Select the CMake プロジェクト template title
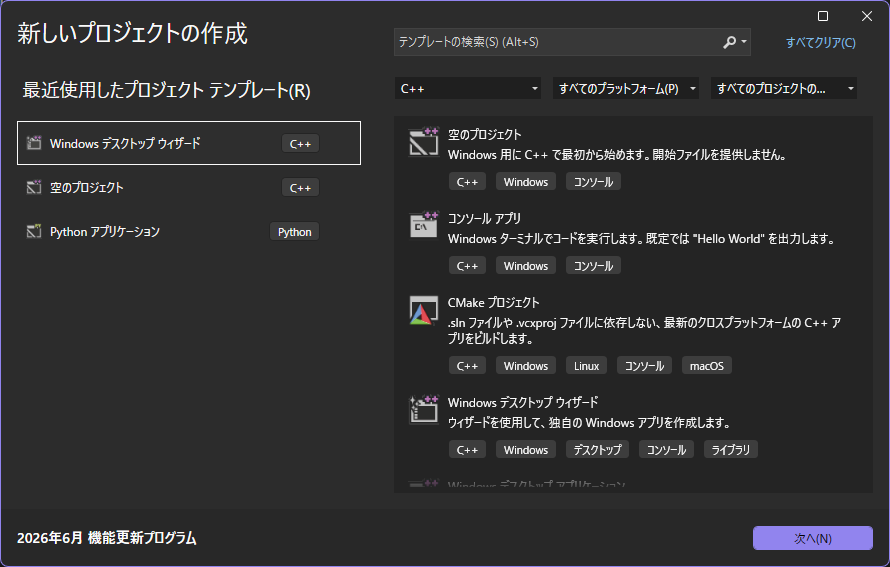Image resolution: width=890 pixels, height=567 pixels. pyautogui.click(x=493, y=303)
